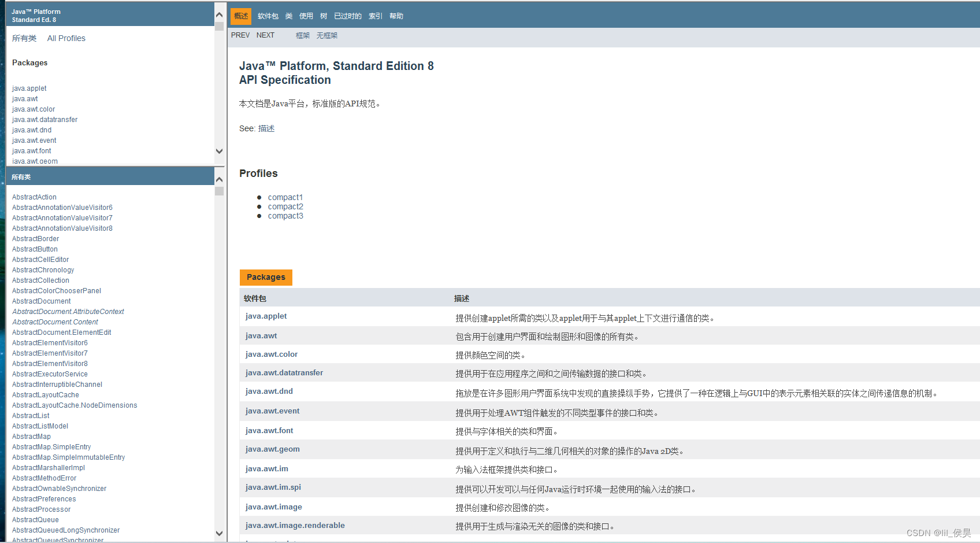Open the 索引 index page

click(x=375, y=16)
